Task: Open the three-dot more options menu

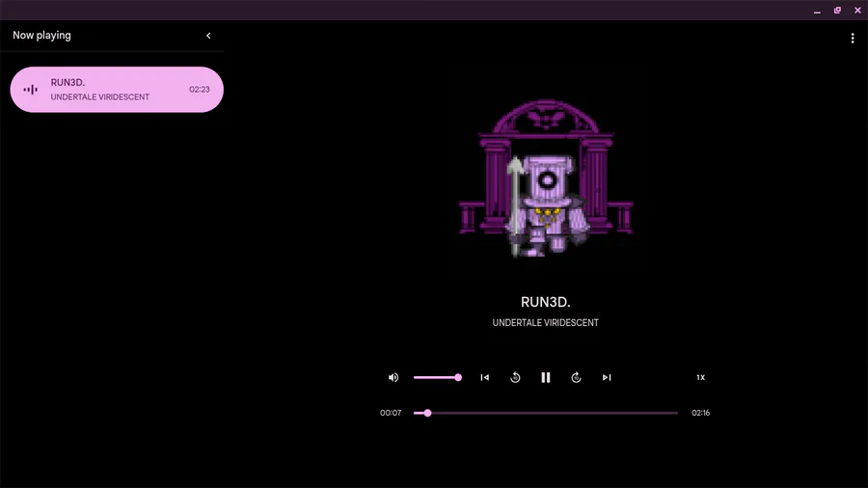Action: pyautogui.click(x=852, y=38)
